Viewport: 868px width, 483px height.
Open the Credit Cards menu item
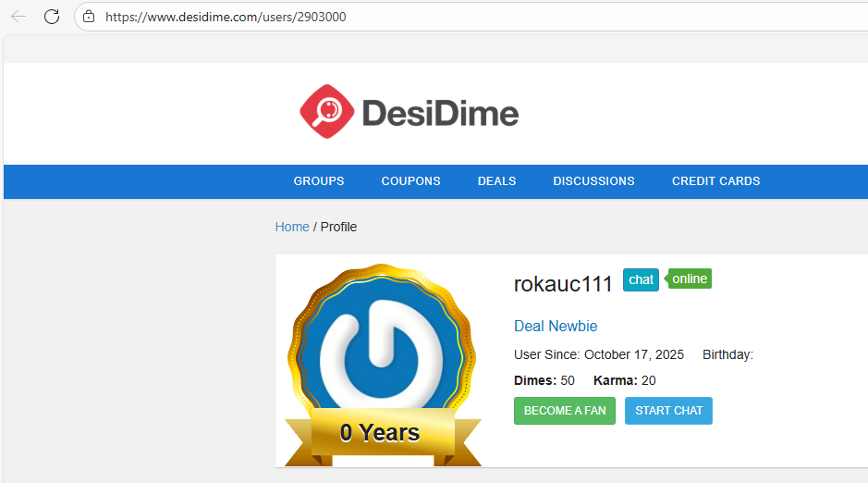(715, 181)
